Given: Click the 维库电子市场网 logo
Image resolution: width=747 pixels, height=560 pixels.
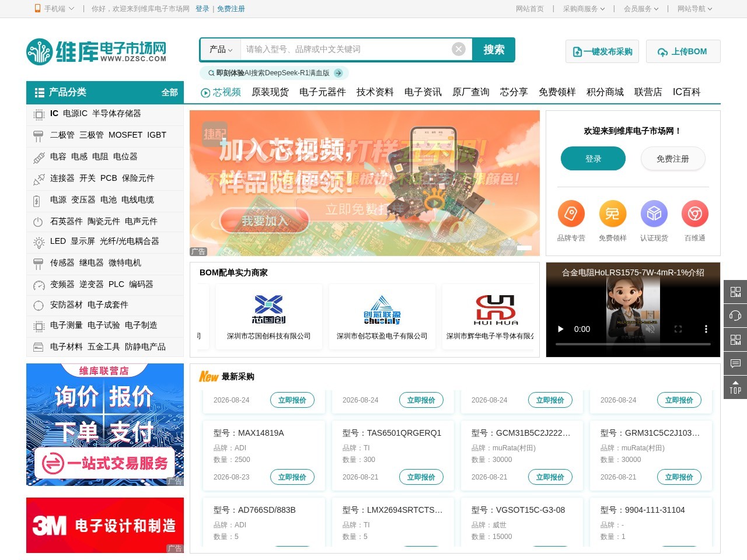Looking at the screenshot, I should click(x=96, y=51).
